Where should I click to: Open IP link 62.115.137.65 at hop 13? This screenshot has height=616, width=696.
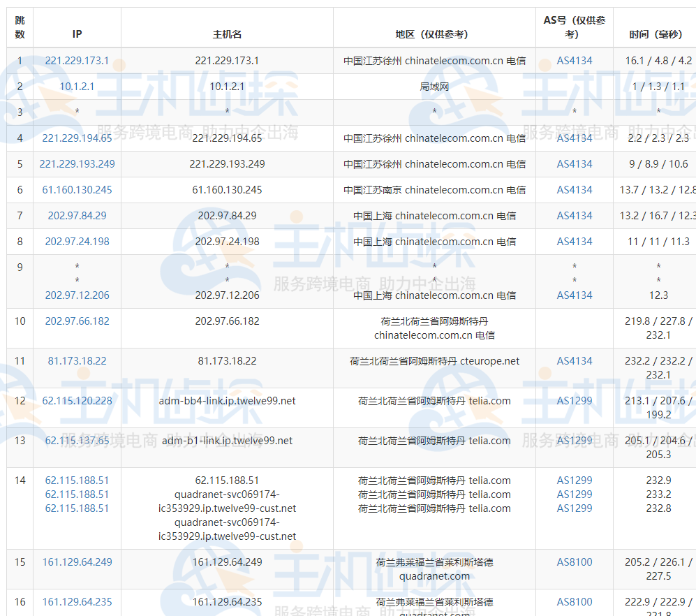[x=76, y=441]
